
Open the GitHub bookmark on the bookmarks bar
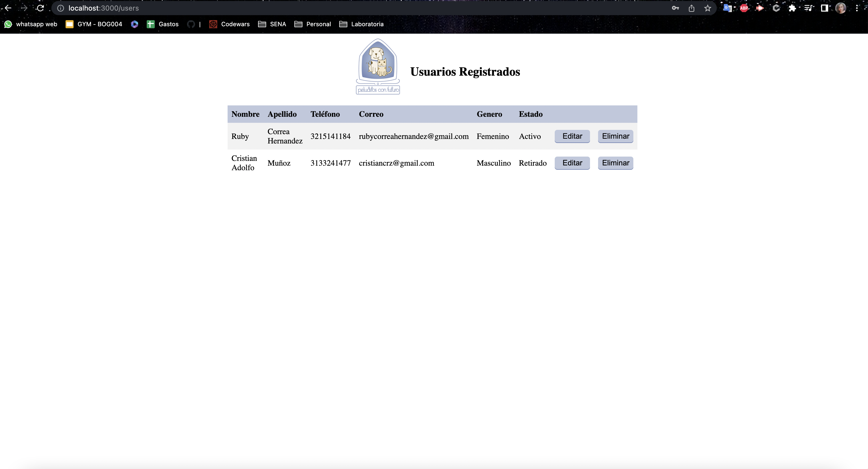[x=191, y=24]
